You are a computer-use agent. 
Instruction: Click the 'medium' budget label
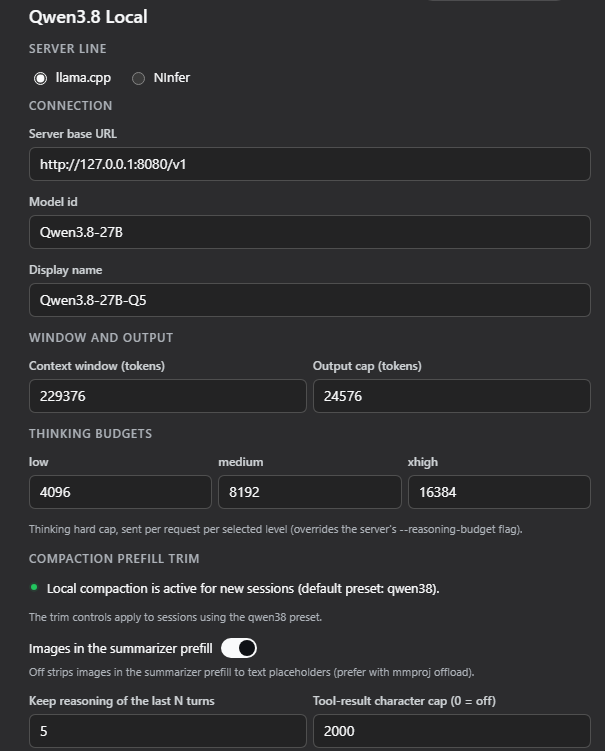pos(240,462)
